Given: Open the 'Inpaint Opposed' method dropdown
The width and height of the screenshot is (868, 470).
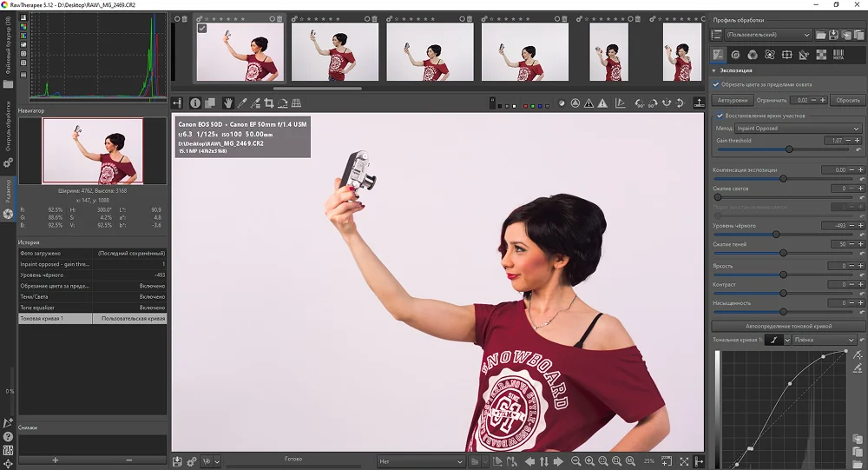Looking at the screenshot, I should pyautogui.click(x=799, y=128).
